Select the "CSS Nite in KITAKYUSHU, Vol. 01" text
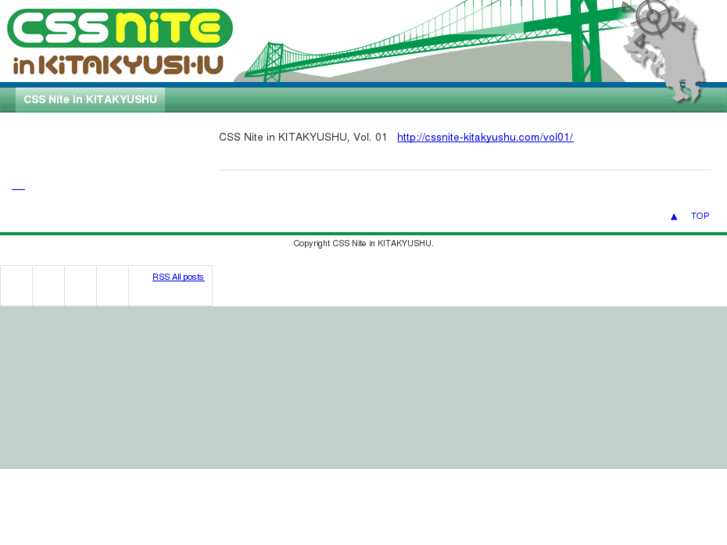Image resolution: width=727 pixels, height=545 pixels. 303,137
